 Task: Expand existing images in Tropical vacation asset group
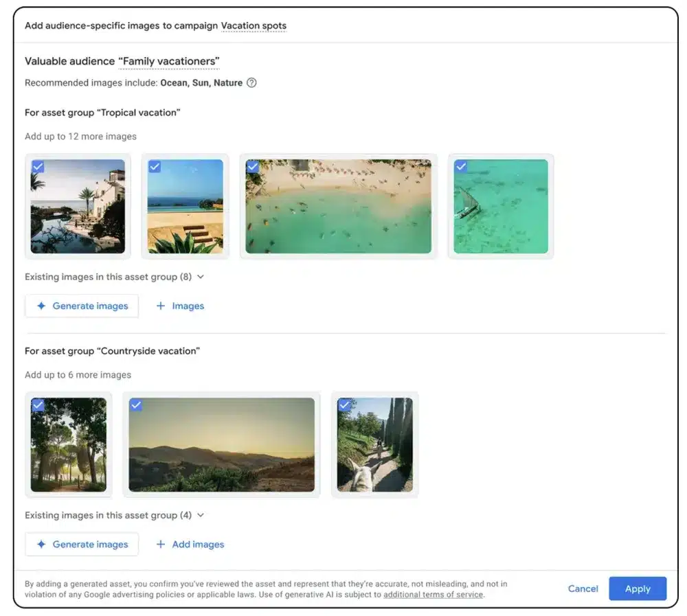tap(199, 277)
